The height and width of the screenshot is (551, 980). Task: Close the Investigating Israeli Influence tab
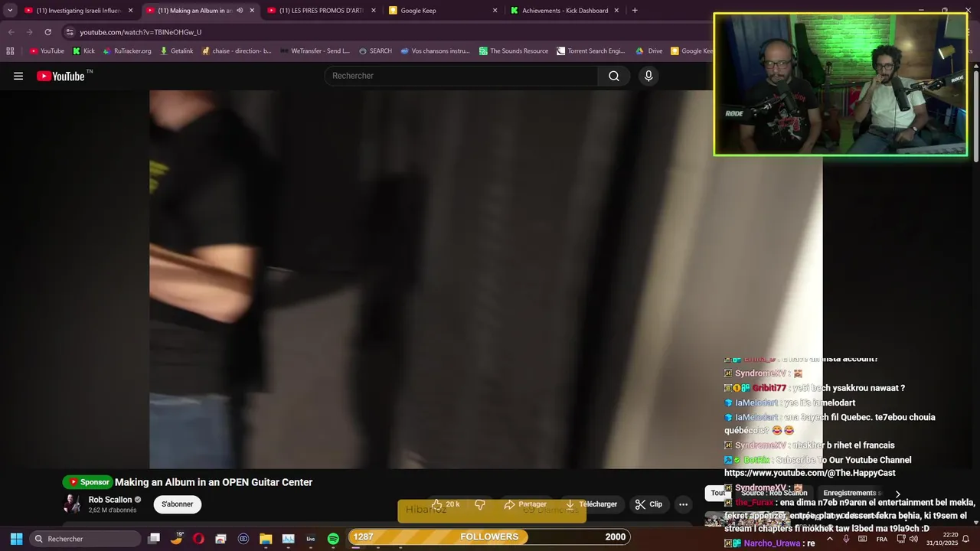130,11
